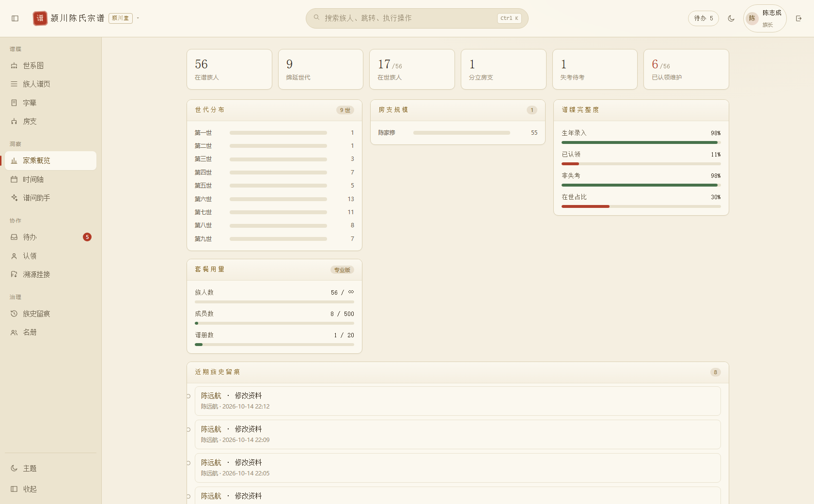Open the 22:12 陈远航 修改资料 entry
Image resolution: width=814 pixels, height=504 pixels.
tap(457, 401)
